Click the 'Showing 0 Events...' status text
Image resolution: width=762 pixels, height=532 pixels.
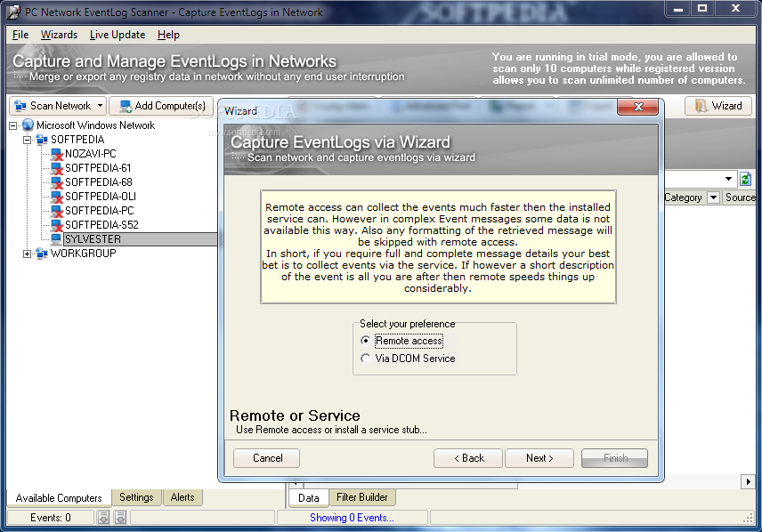click(x=352, y=518)
